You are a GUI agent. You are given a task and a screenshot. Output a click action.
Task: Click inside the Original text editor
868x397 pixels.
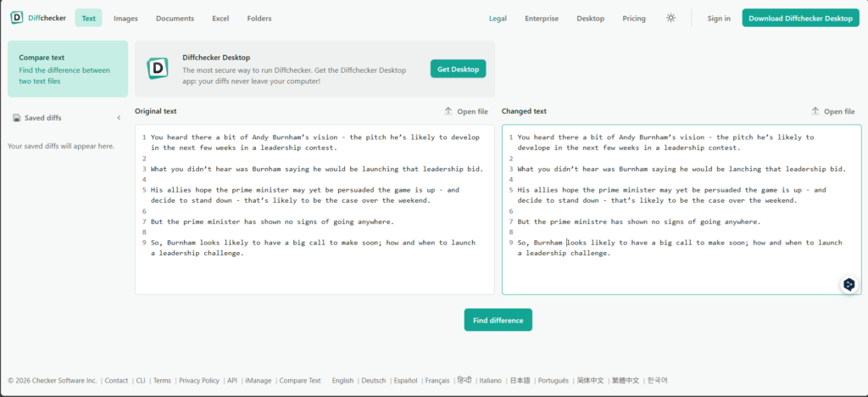pyautogui.click(x=314, y=210)
